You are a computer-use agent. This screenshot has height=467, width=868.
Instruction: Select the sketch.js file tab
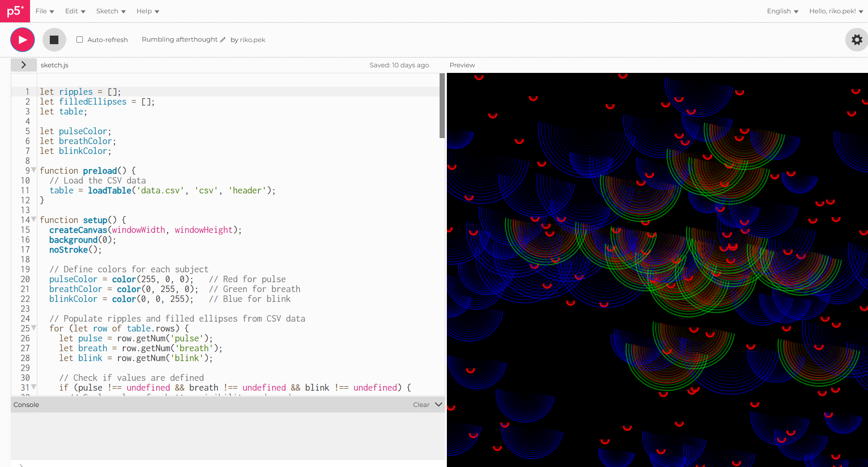click(x=55, y=65)
